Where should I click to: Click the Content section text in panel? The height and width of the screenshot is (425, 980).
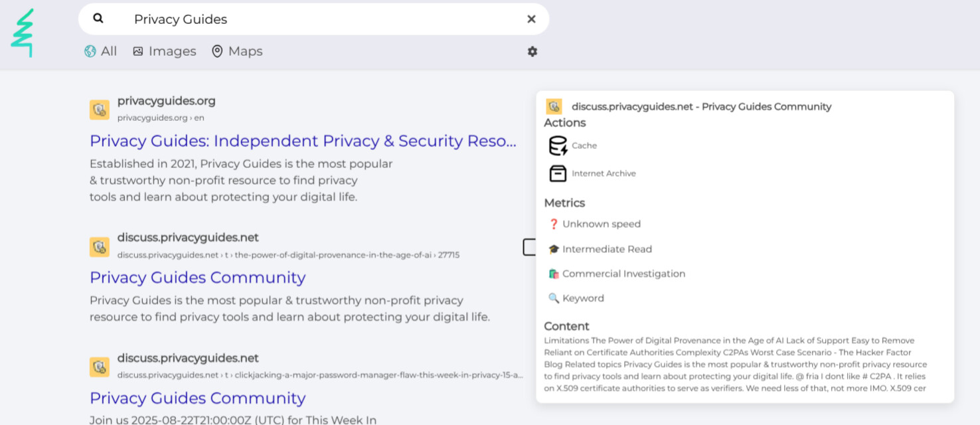point(736,364)
